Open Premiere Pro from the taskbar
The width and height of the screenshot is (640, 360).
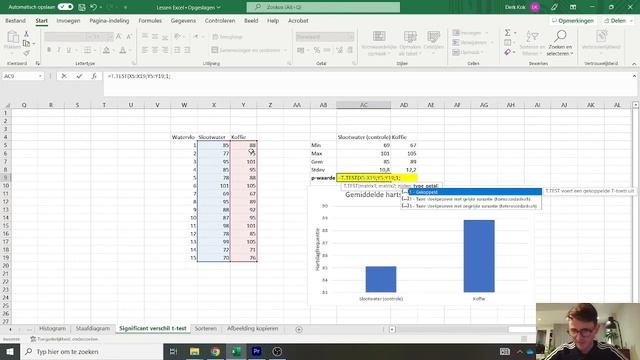tap(256, 351)
